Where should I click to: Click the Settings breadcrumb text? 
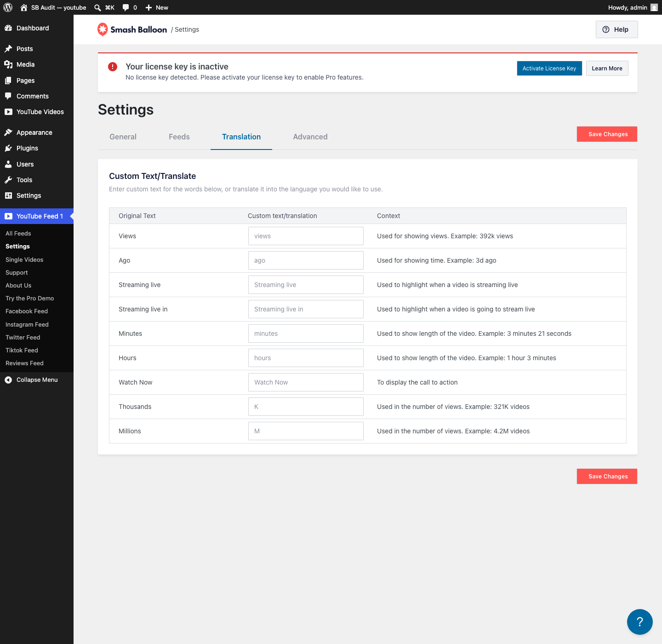pyautogui.click(x=187, y=29)
